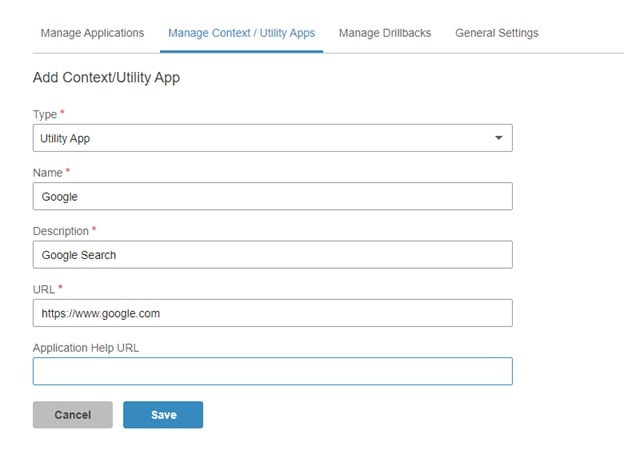Click the red asterisk next to Type
Image resolution: width=624 pixels, height=454 pixels.
coord(62,112)
